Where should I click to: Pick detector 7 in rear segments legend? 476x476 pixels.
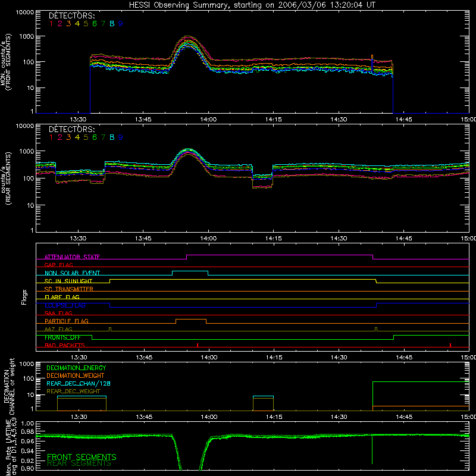click(103, 137)
